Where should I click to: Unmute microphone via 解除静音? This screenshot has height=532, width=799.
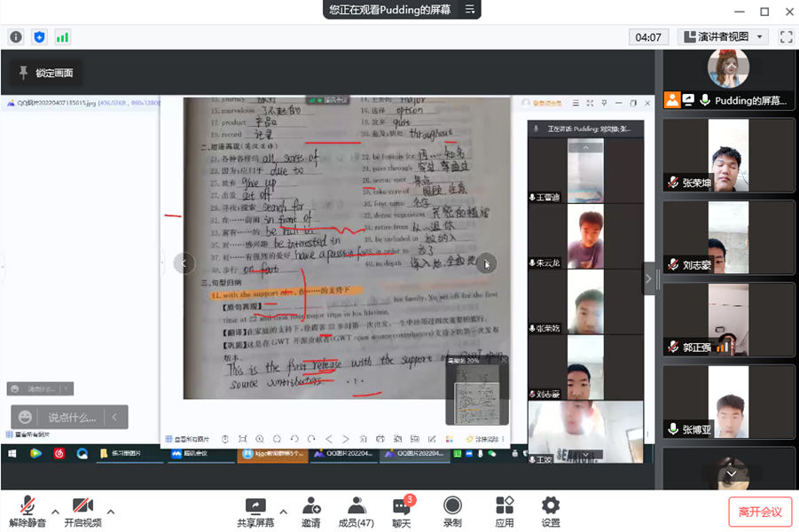27,512
